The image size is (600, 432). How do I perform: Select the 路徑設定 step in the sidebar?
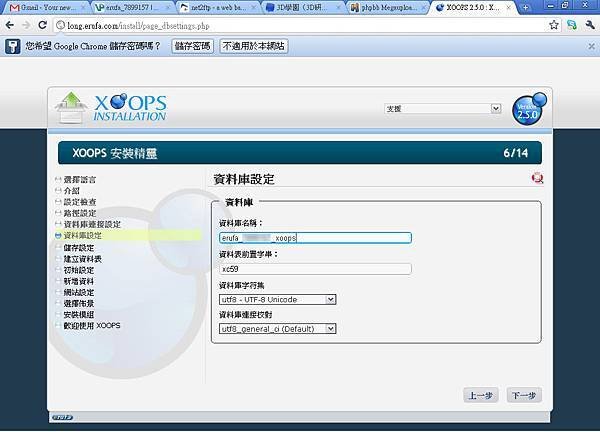pyautogui.click(x=80, y=213)
